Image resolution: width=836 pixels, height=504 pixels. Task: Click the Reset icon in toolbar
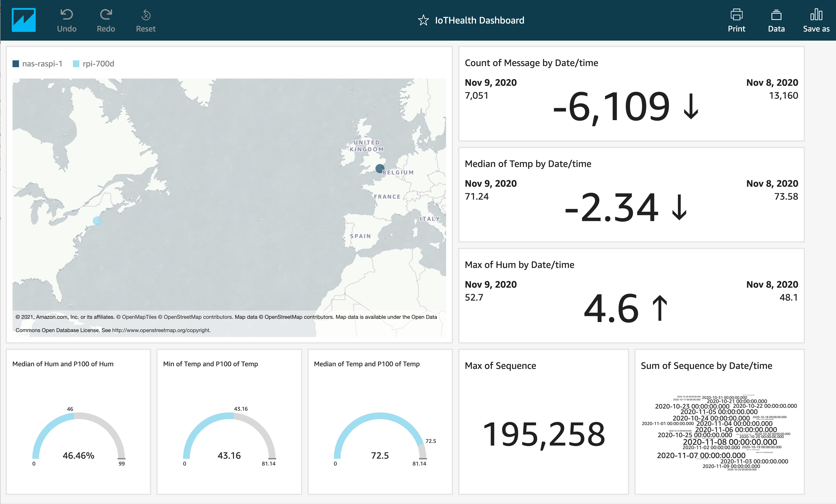146,15
